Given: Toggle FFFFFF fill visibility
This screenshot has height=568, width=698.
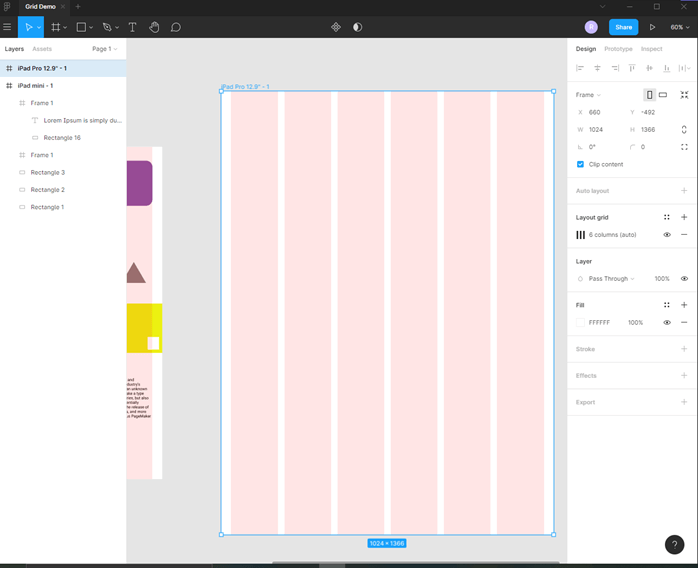Looking at the screenshot, I should tap(667, 322).
